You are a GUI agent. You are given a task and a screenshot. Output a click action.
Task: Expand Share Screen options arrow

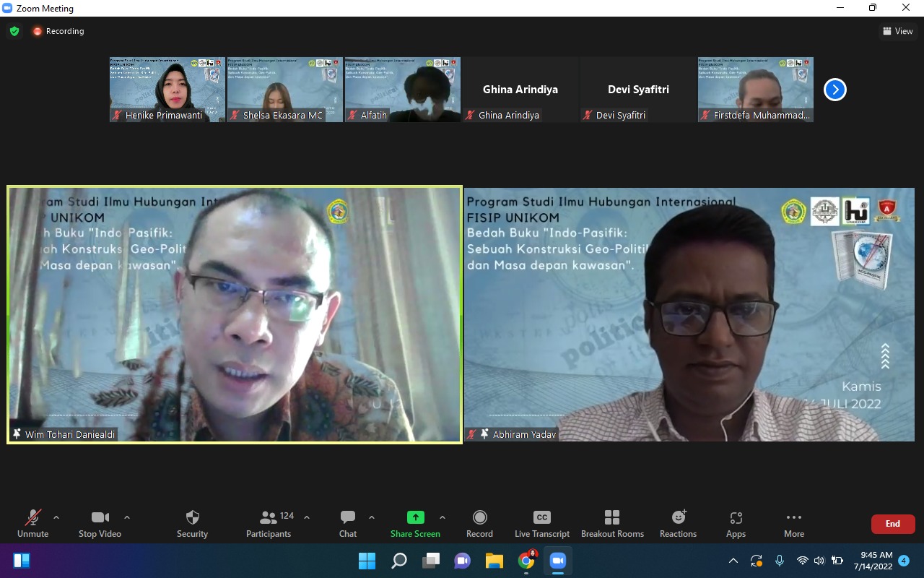[x=443, y=517]
